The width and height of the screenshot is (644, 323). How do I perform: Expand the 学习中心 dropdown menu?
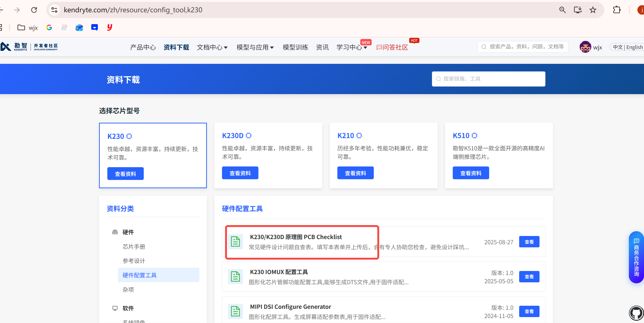(x=352, y=47)
